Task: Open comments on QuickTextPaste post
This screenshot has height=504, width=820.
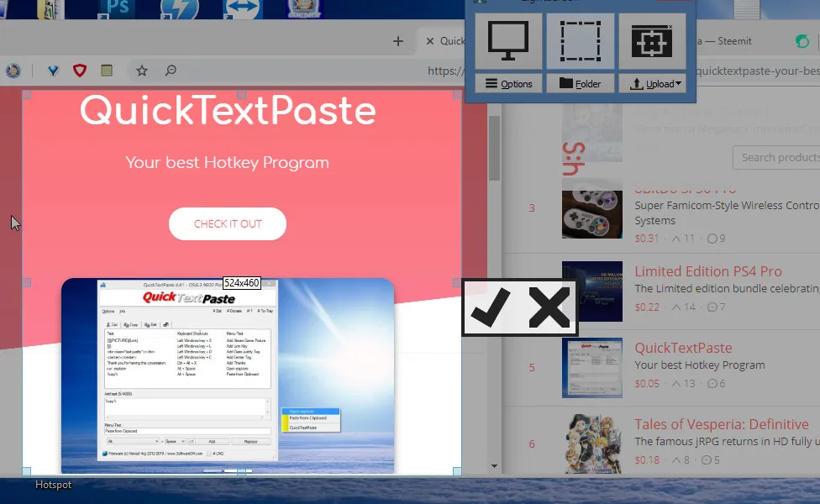Action: (716, 383)
